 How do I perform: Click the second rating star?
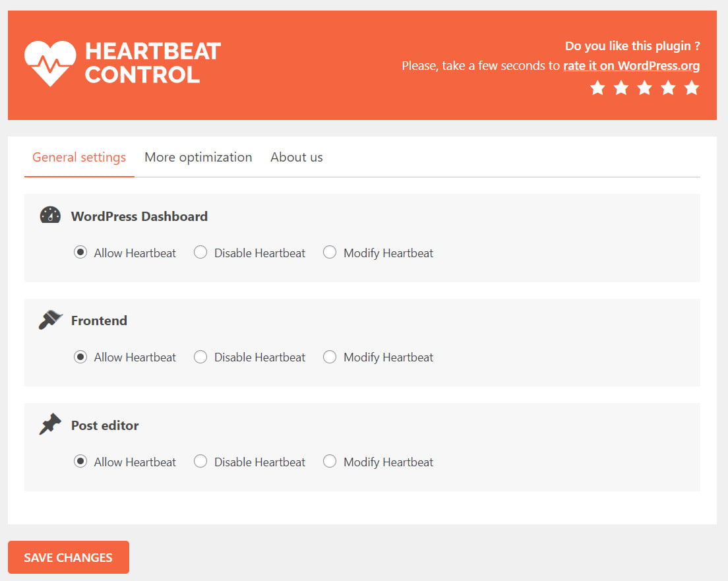[x=621, y=87]
